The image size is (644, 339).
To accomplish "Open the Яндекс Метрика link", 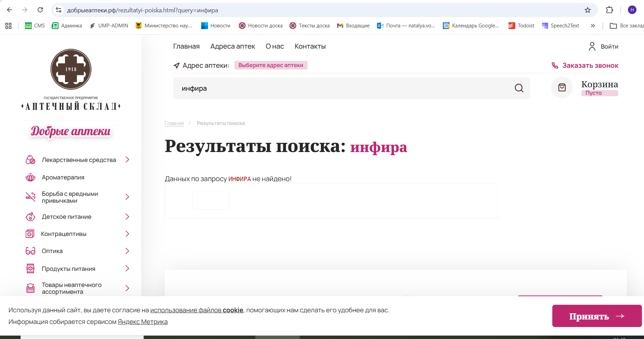I will [x=142, y=322].
